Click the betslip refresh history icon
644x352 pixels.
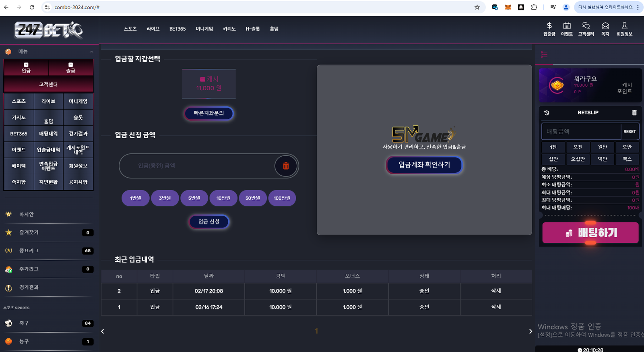pos(547,113)
